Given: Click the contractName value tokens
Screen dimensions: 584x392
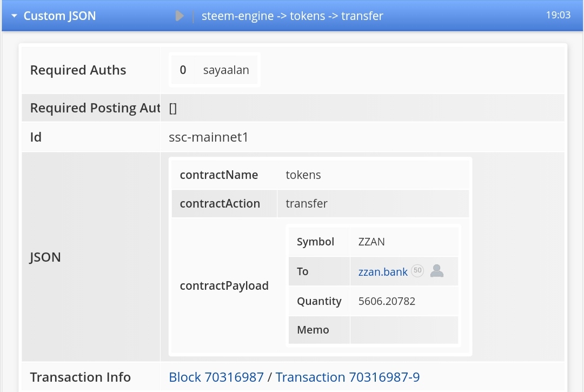Looking at the screenshot, I should point(303,175).
